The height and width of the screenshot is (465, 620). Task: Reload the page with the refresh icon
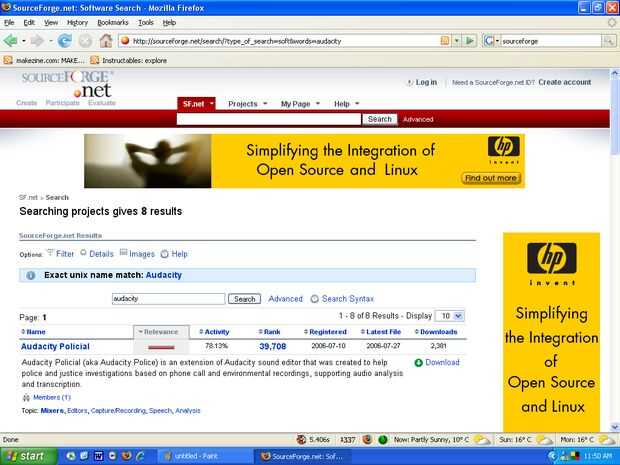click(64, 40)
